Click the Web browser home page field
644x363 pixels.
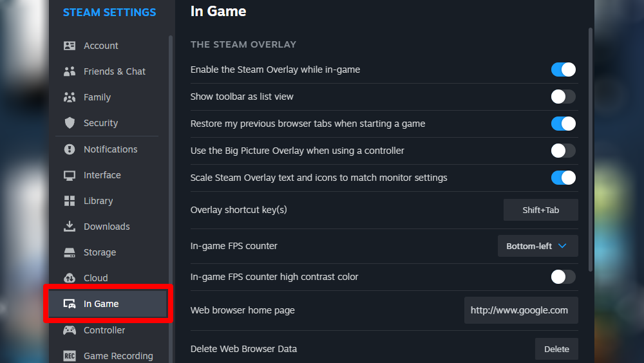(x=520, y=310)
